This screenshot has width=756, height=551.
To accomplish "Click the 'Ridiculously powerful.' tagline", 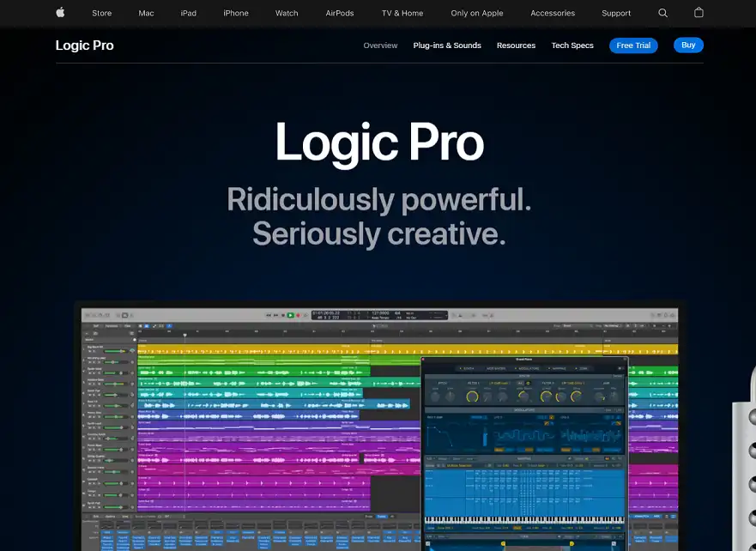I will coord(379,200).
